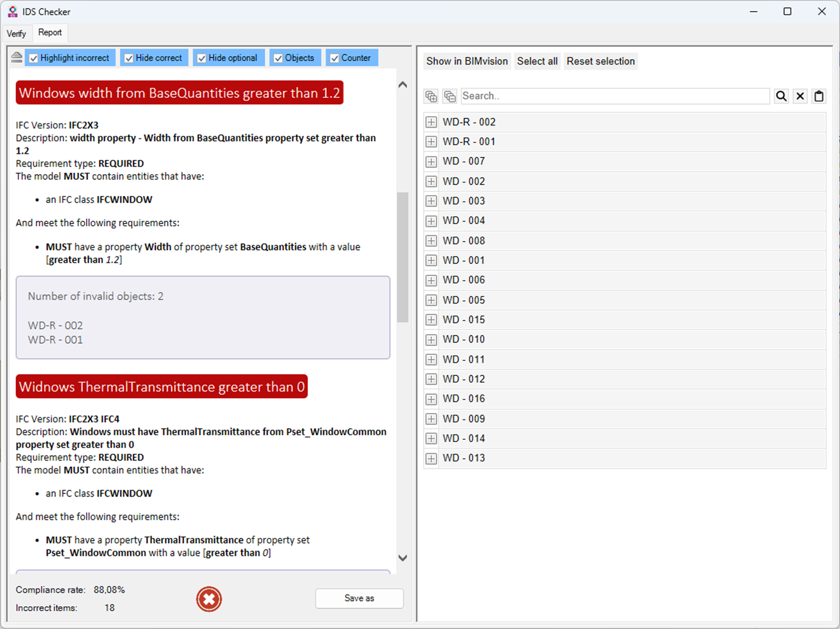Viewport: 840px width, 629px height.
Task: Expand the WD - 009 tree node
Action: tap(431, 419)
